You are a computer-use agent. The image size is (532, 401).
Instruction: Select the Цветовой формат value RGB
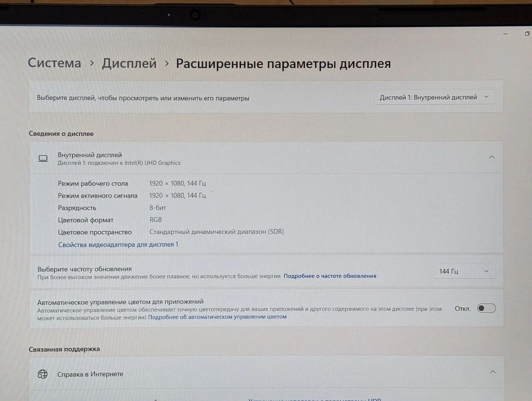coord(155,219)
